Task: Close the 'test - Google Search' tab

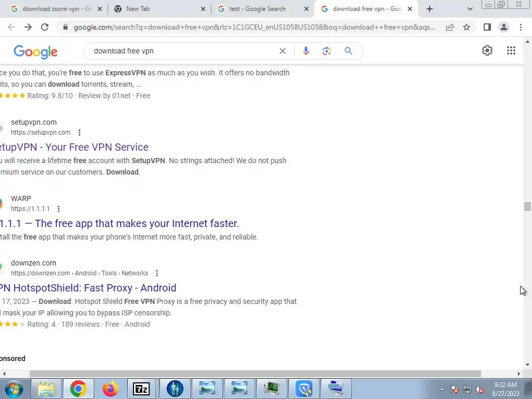Action: pos(307,9)
